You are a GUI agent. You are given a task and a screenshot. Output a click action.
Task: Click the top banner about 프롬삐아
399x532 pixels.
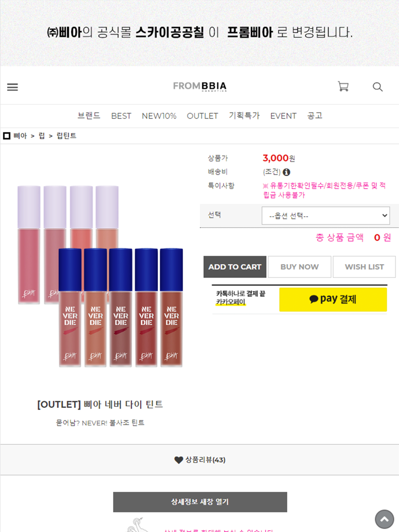tap(199, 33)
